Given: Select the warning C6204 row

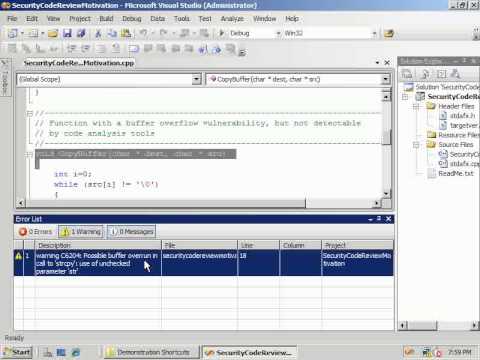Looking at the screenshot, I should point(204,263).
